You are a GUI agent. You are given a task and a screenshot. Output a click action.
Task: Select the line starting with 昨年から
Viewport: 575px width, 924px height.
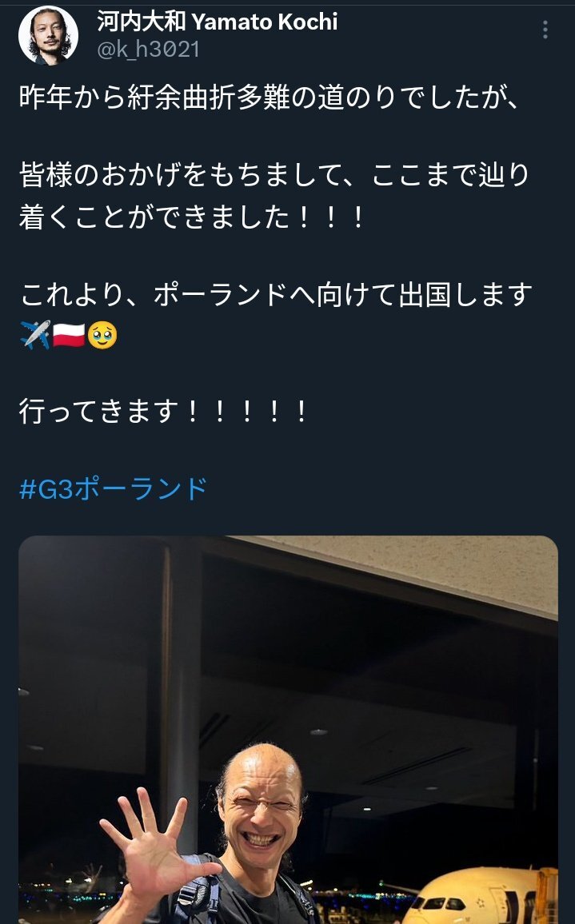tap(269, 98)
